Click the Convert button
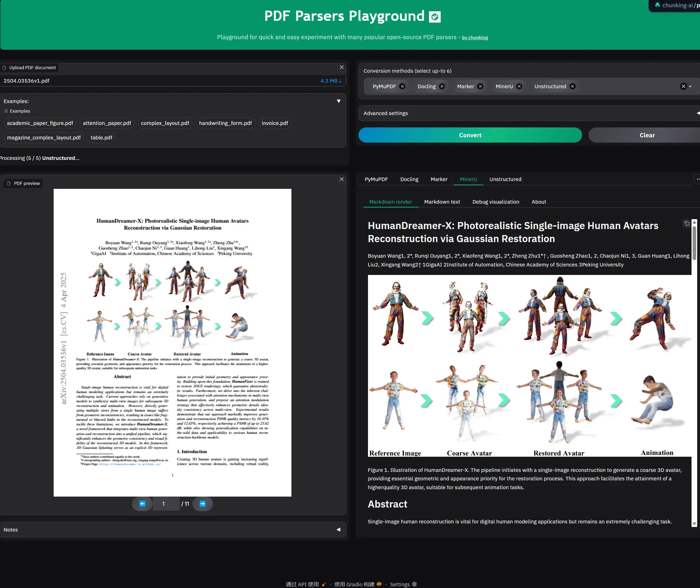Screen dimensions: 700x588 [470, 135]
